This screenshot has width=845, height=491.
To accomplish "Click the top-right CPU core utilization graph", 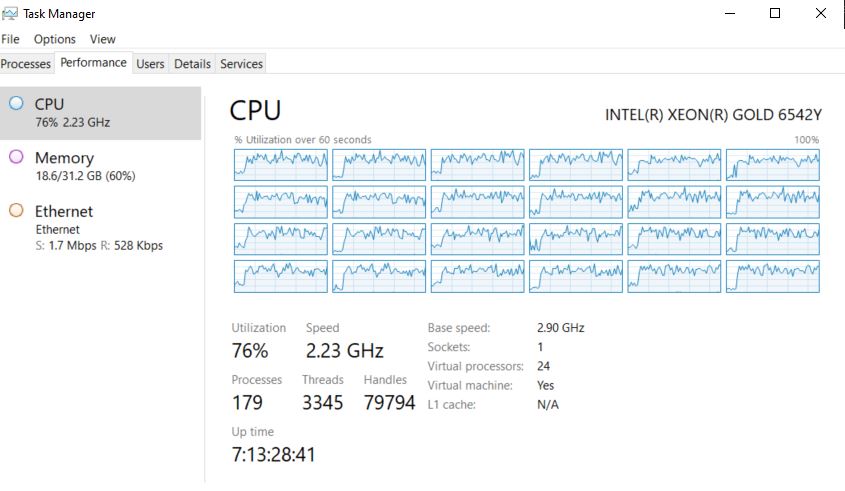I will (772, 165).
